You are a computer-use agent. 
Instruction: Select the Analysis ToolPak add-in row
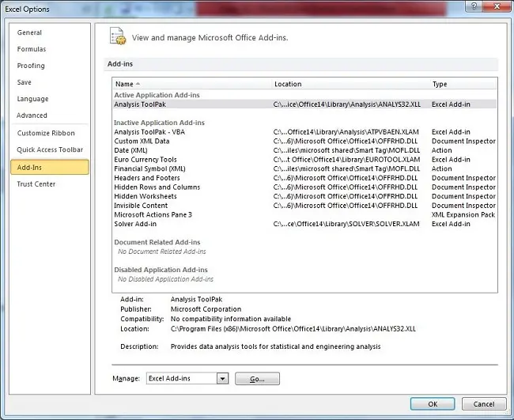point(304,104)
